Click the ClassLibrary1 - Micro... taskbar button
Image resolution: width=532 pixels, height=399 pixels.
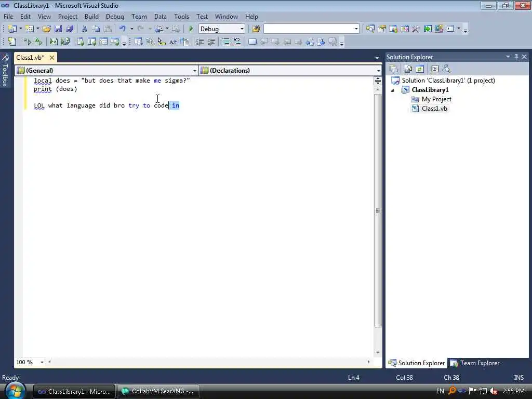click(74, 391)
